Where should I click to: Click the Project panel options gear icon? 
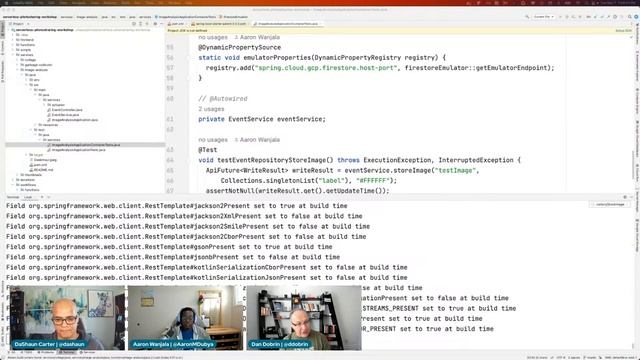point(155,24)
